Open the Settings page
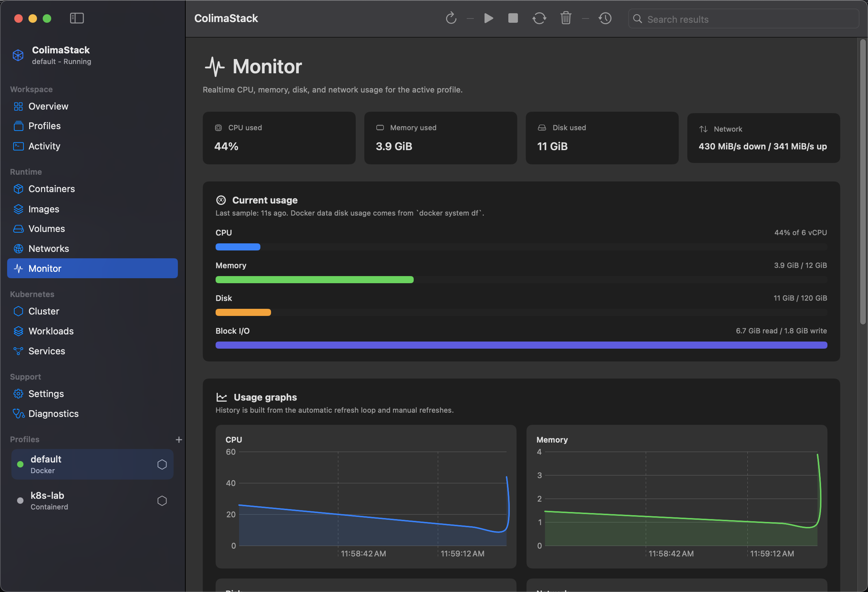The width and height of the screenshot is (868, 592). [x=92, y=394]
